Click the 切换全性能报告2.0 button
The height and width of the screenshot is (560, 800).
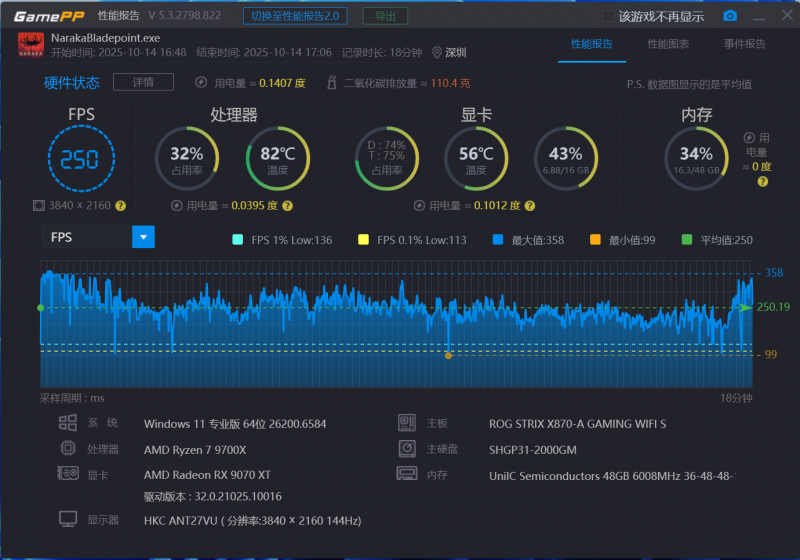[294, 16]
